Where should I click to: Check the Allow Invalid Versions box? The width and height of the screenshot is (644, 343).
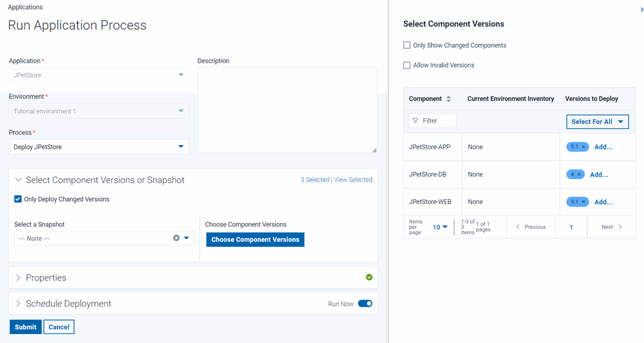coord(407,65)
